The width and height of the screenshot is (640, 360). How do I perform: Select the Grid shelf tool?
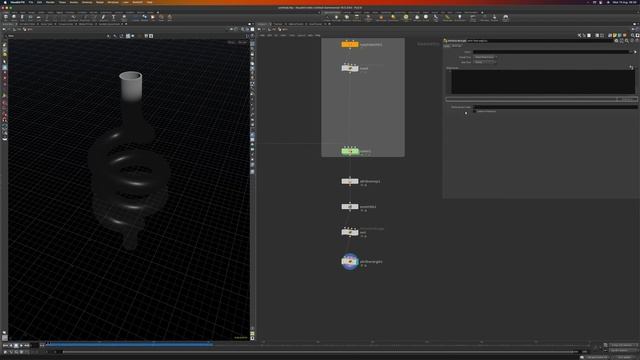(x=38, y=17)
